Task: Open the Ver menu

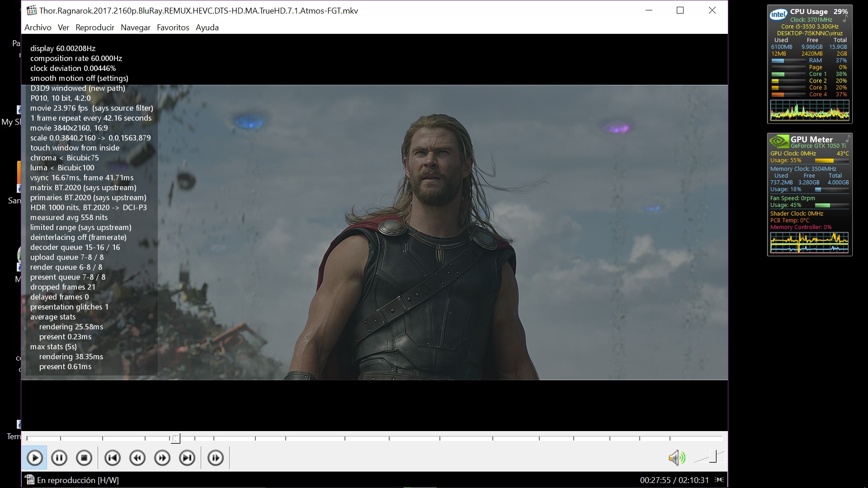Action: tap(63, 28)
